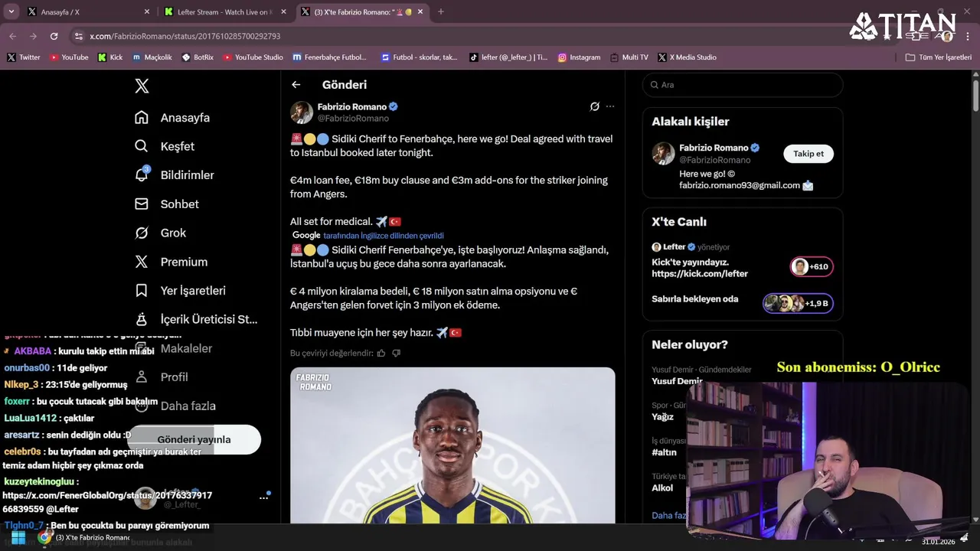Expand the Tüm Yer İşaretleri folder

[x=939, y=57]
